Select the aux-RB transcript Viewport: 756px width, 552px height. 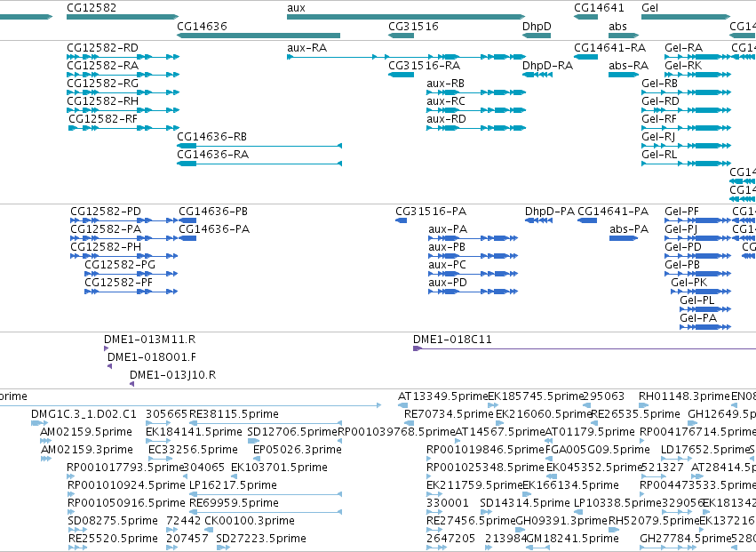(x=476, y=92)
